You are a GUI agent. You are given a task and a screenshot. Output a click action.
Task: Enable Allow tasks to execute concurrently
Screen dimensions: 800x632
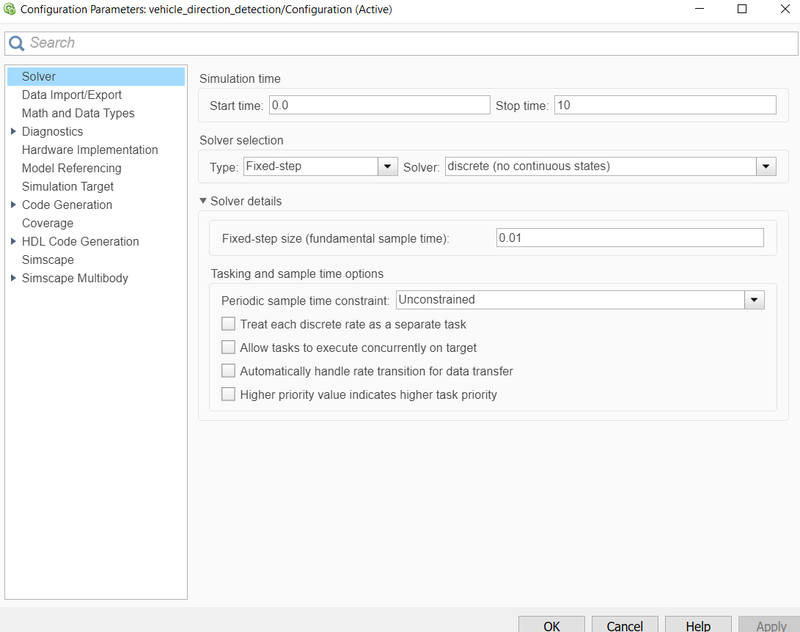click(228, 347)
